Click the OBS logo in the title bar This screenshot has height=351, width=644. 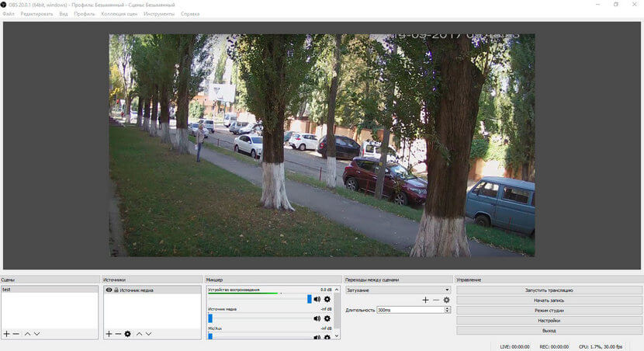[x=4, y=5]
